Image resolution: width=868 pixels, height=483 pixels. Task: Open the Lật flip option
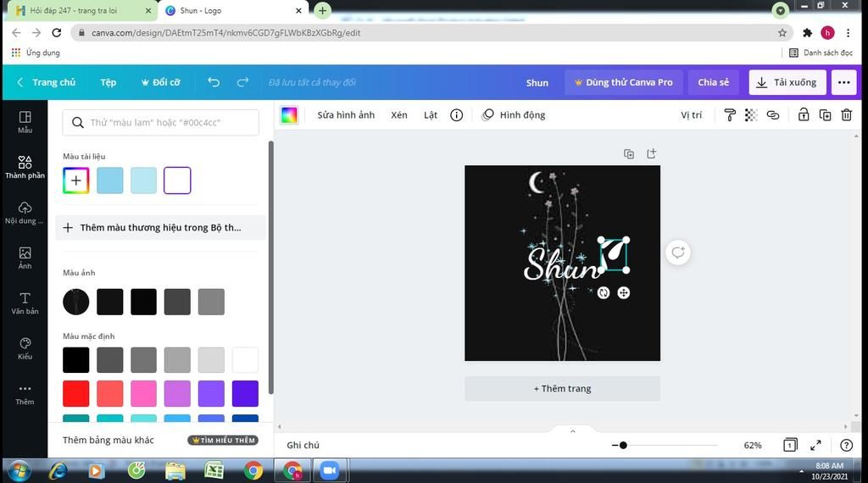(431, 115)
